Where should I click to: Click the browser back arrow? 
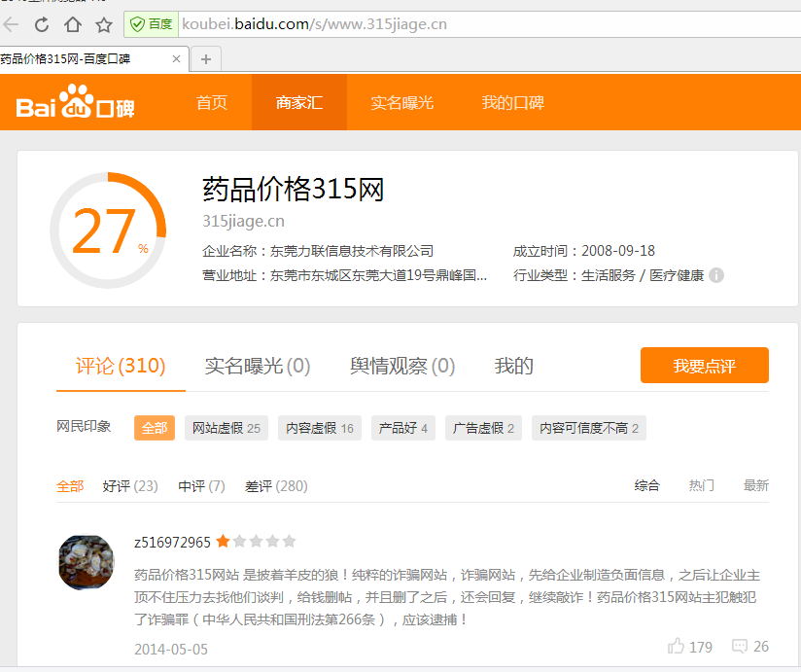pos(11,24)
